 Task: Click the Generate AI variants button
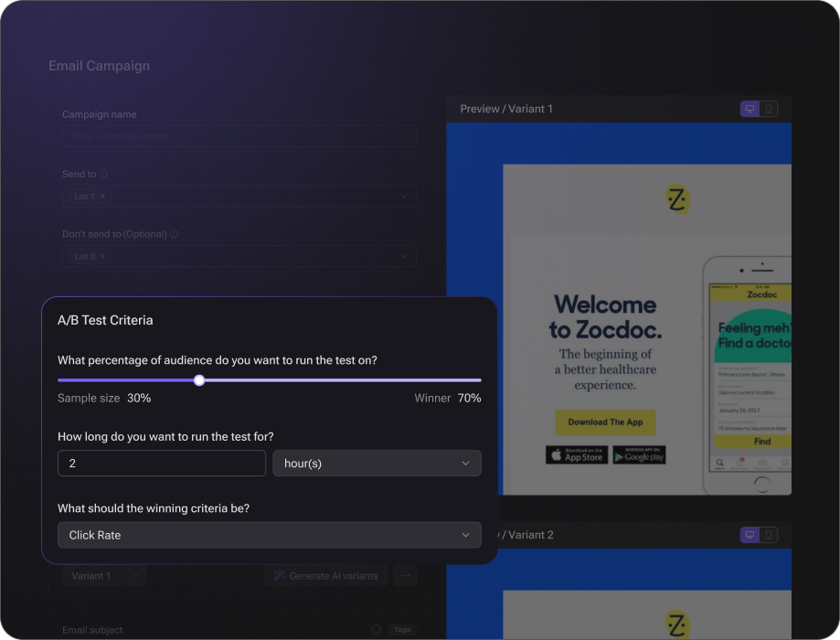325,576
